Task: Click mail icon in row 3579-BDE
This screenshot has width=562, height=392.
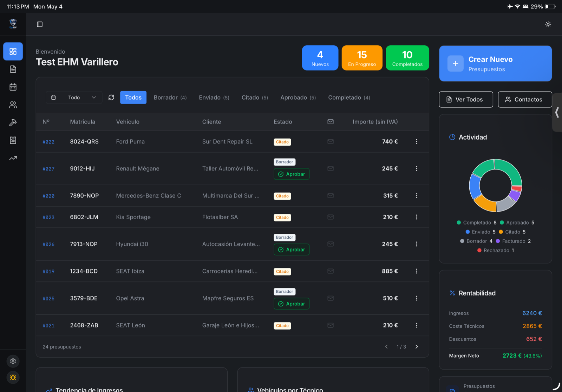Action: 331,298
